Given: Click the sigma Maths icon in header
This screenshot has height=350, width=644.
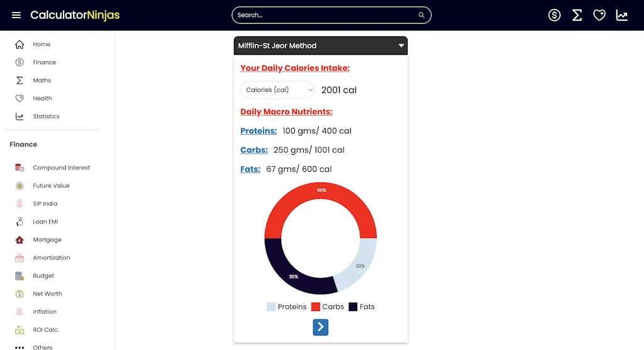Looking at the screenshot, I should click(577, 15).
